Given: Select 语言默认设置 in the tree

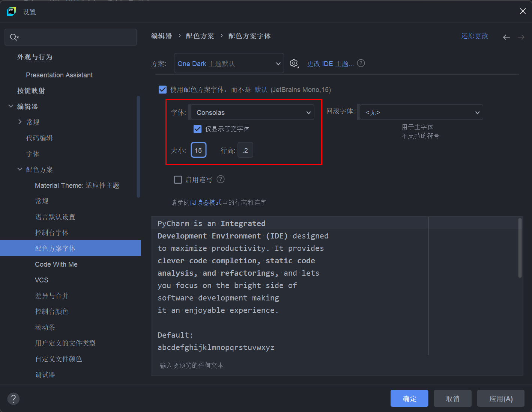Looking at the screenshot, I should (x=55, y=217).
